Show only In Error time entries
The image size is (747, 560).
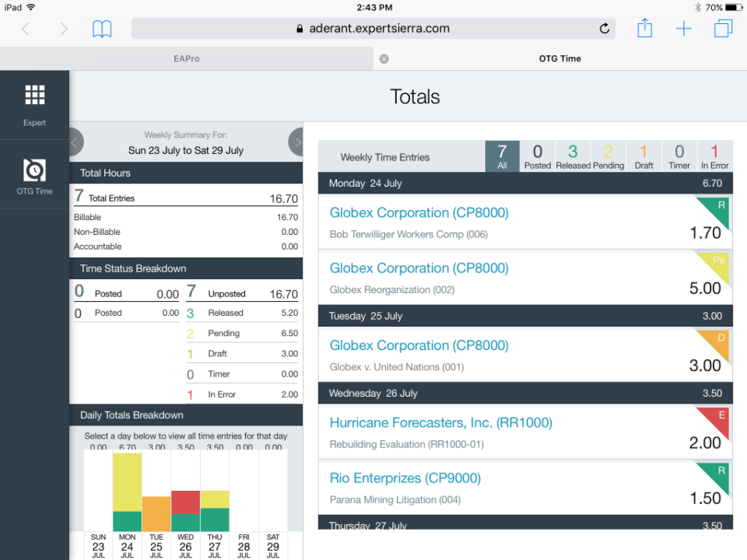click(714, 156)
